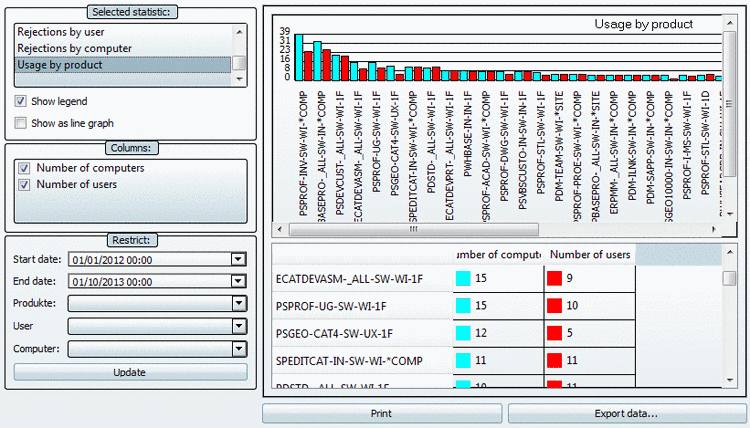Select 'Rejections by user' statistic

(x=123, y=32)
